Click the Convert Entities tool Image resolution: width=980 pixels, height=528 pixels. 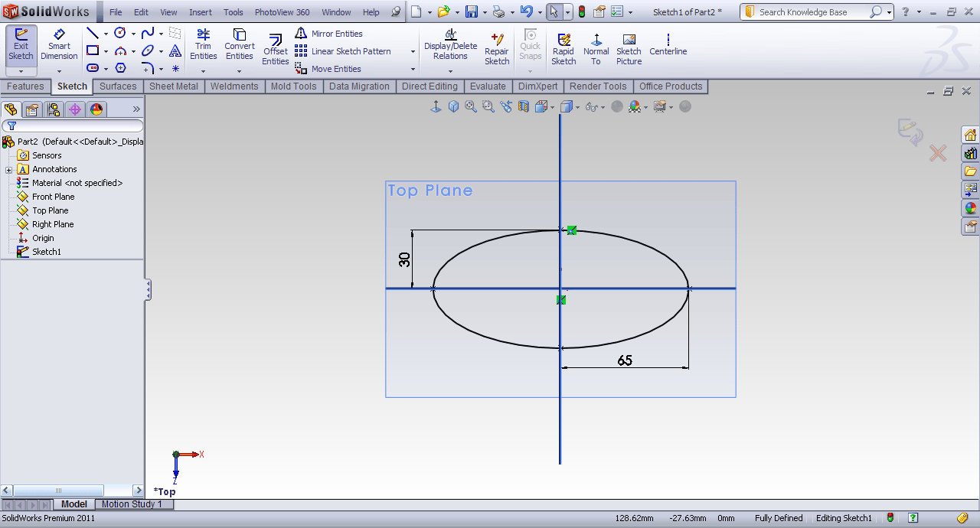[x=239, y=45]
